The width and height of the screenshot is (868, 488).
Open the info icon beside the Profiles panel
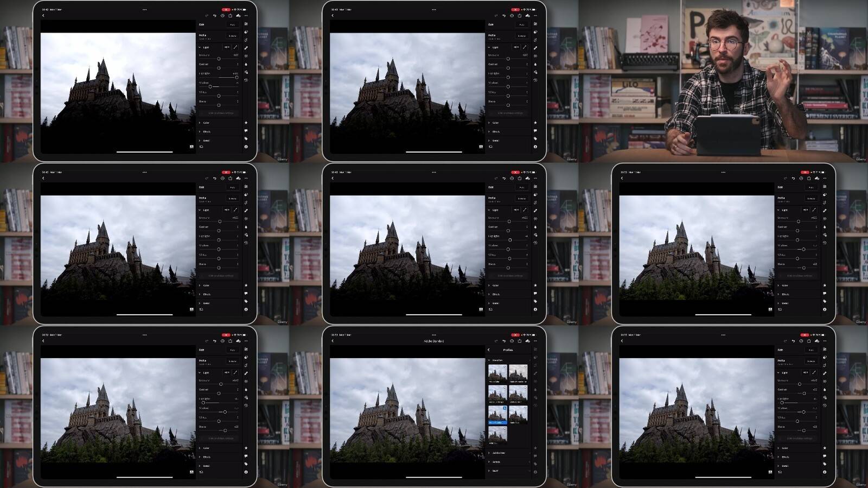coord(535,472)
